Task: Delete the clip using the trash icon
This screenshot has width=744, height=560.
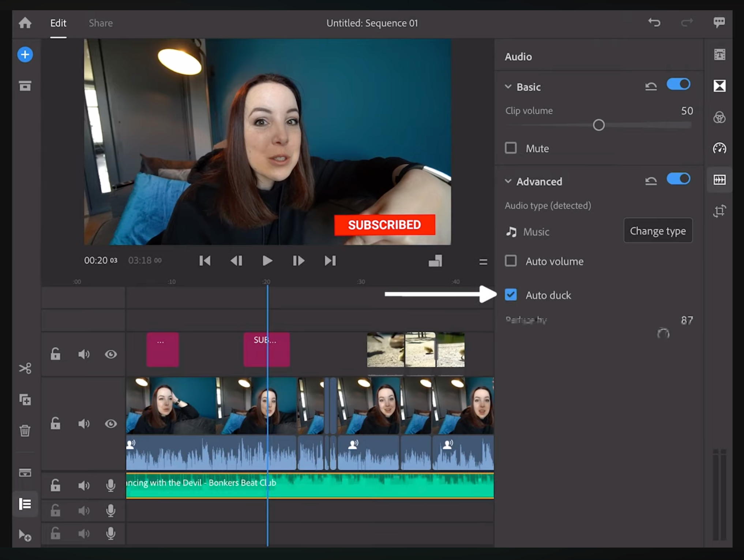Action: tap(25, 431)
